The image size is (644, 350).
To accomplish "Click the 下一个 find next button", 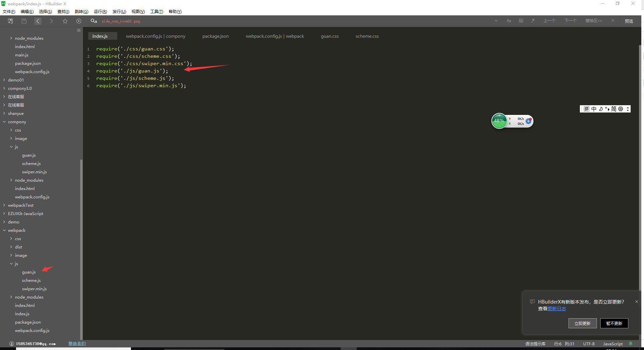I will coord(571,21).
